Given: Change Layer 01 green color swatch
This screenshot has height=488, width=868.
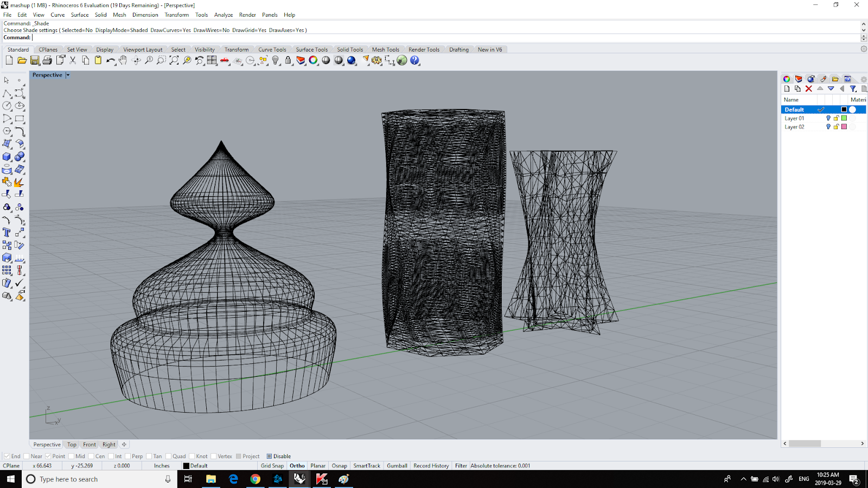Looking at the screenshot, I should point(844,118).
